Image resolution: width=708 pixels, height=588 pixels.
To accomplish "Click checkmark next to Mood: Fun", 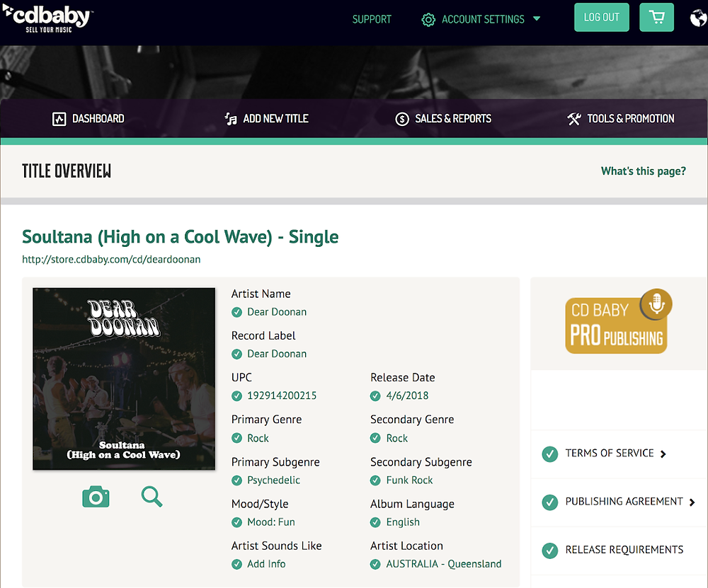I will click(x=236, y=523).
